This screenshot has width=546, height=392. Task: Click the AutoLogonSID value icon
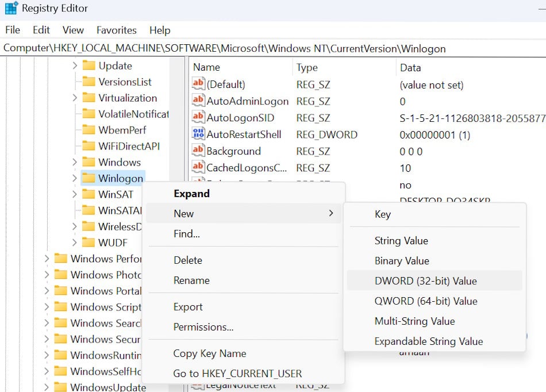click(x=198, y=118)
